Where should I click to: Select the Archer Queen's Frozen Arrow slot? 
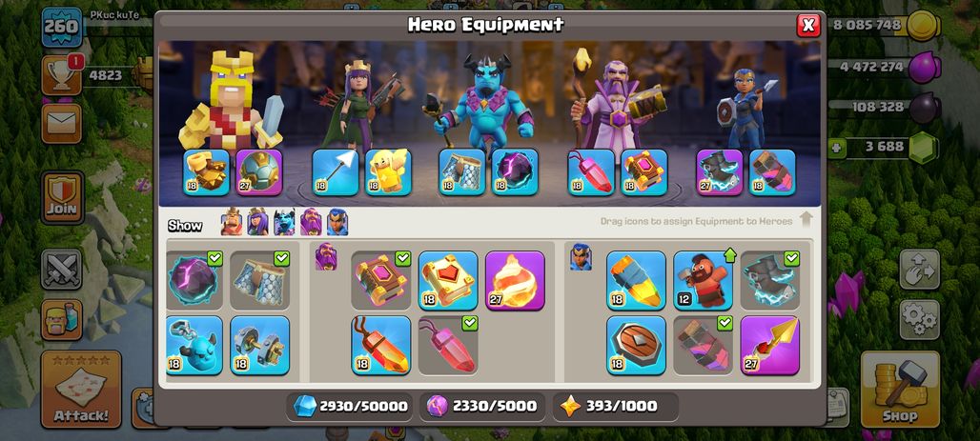[335, 171]
